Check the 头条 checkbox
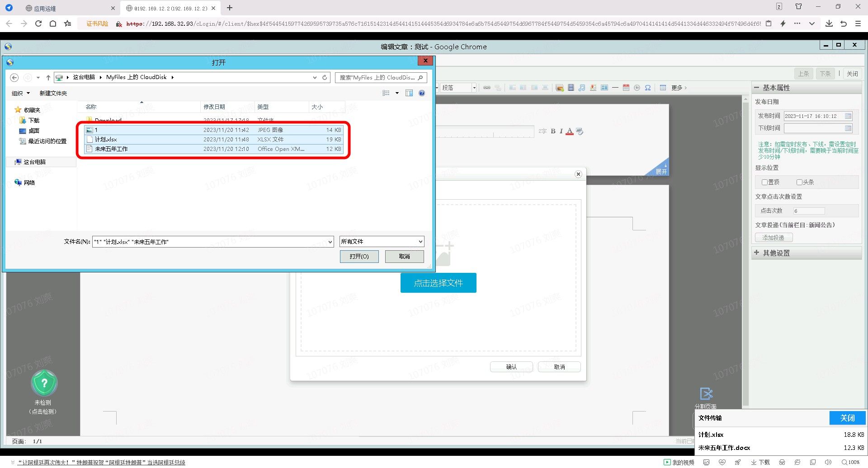Screen dimensions: 868x468 click(799, 183)
